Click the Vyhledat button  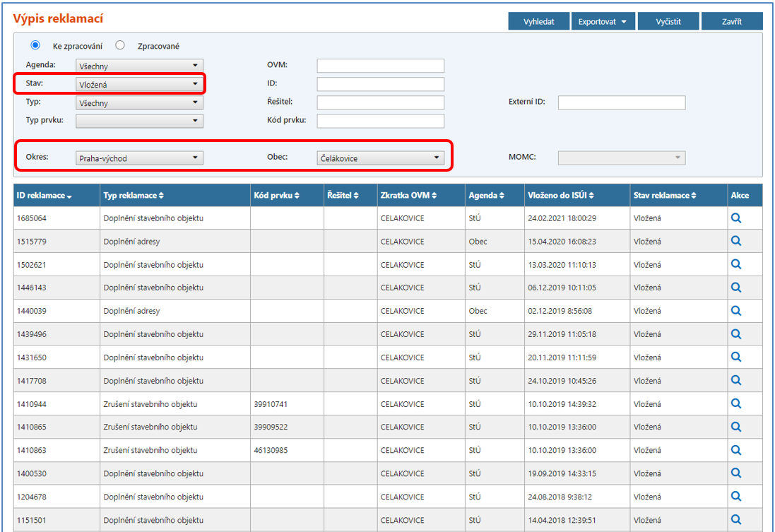(538, 22)
